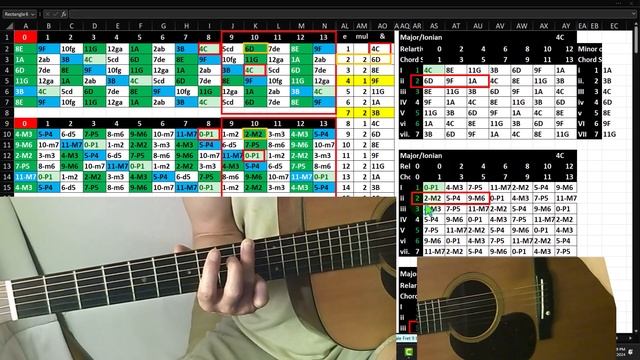Select 9-M6 cell in lower table ii row
This screenshot has height=360, width=640.
[478, 198]
